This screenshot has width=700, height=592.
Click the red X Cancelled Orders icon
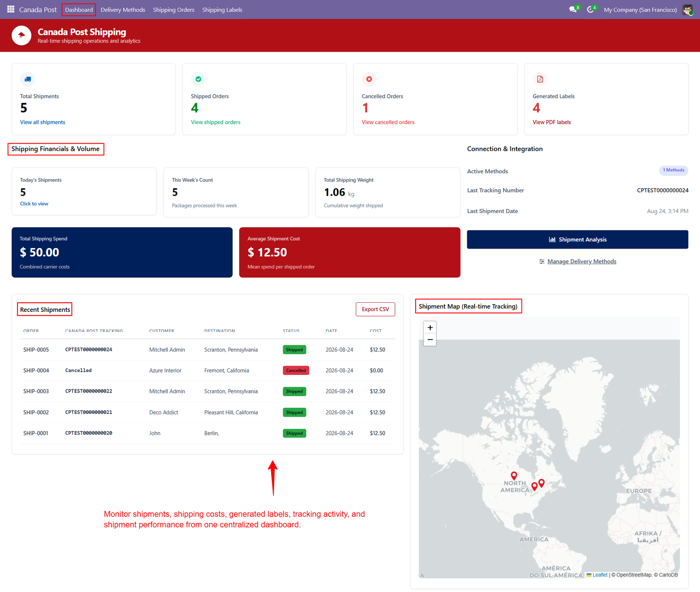coord(369,79)
